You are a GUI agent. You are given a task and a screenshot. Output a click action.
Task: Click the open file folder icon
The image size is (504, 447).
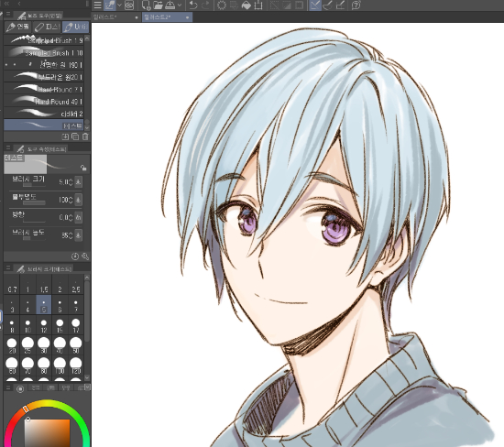click(158, 5)
